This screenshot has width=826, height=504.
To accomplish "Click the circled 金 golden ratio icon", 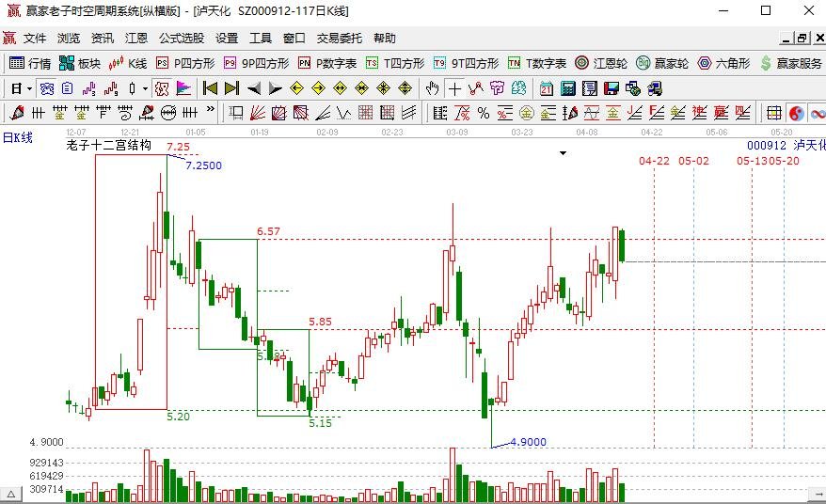I will tap(526, 113).
